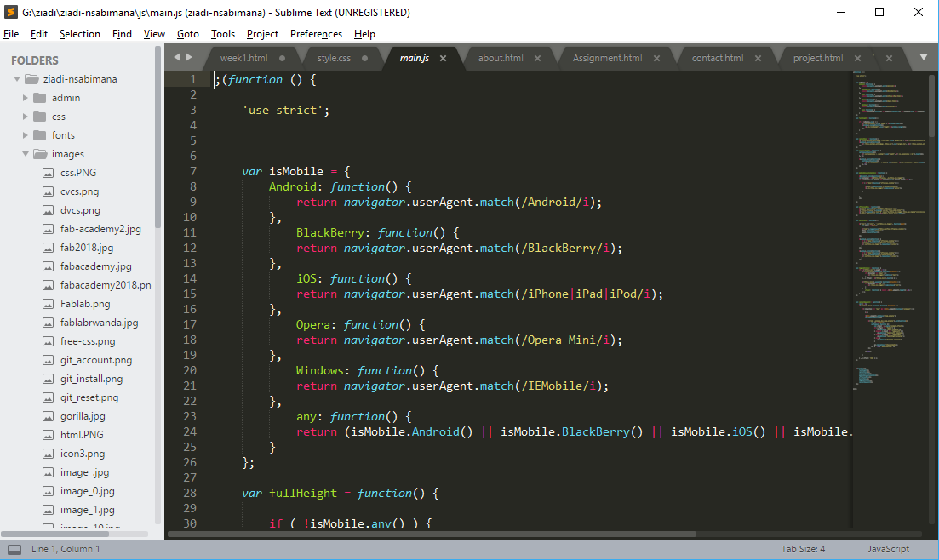Click the tab scroll left arrow
Viewport: 939px width, 560px height.
pos(177,57)
